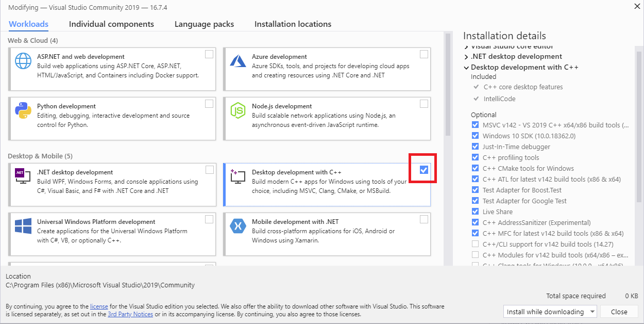
Task: Check the ASP.NET and web development workload
Action: (x=209, y=54)
